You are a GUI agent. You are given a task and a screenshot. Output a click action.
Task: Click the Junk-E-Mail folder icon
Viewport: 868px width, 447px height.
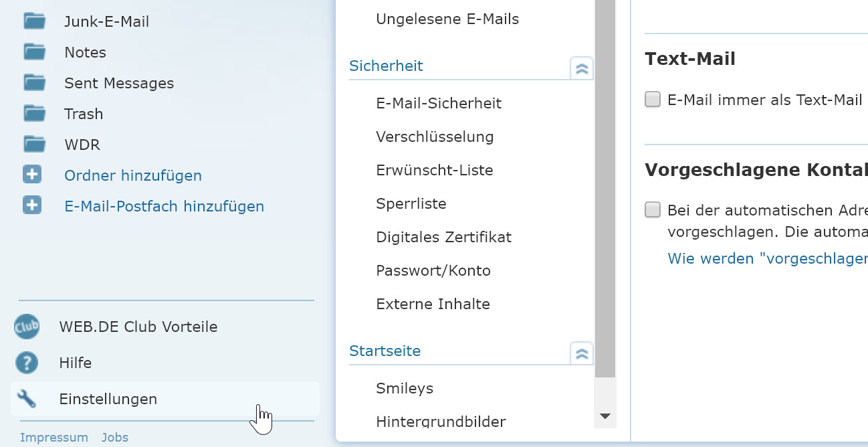click(34, 21)
